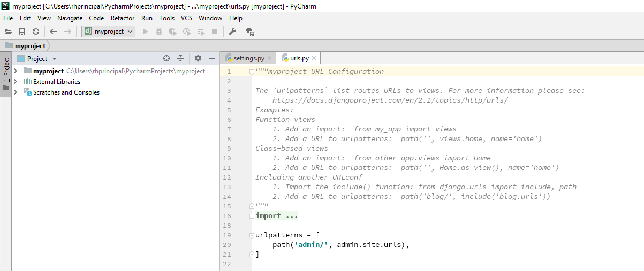Viewport: 644px width, 271px height.
Task: Click the urlpatterns fold marker on line 19
Action: point(252,235)
